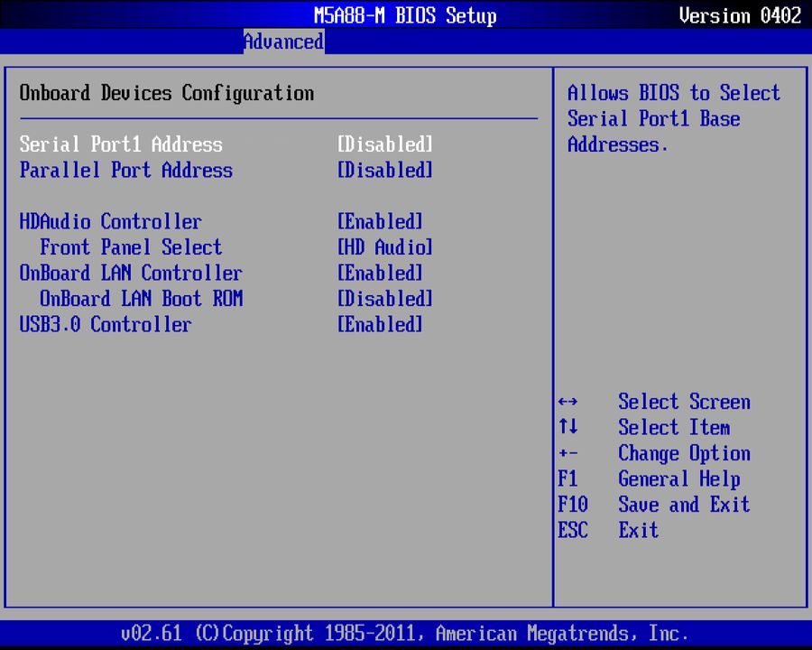This screenshot has height=650, width=812.
Task: Select the OnBoard LAN Boot ROM setting
Action: click(x=142, y=299)
